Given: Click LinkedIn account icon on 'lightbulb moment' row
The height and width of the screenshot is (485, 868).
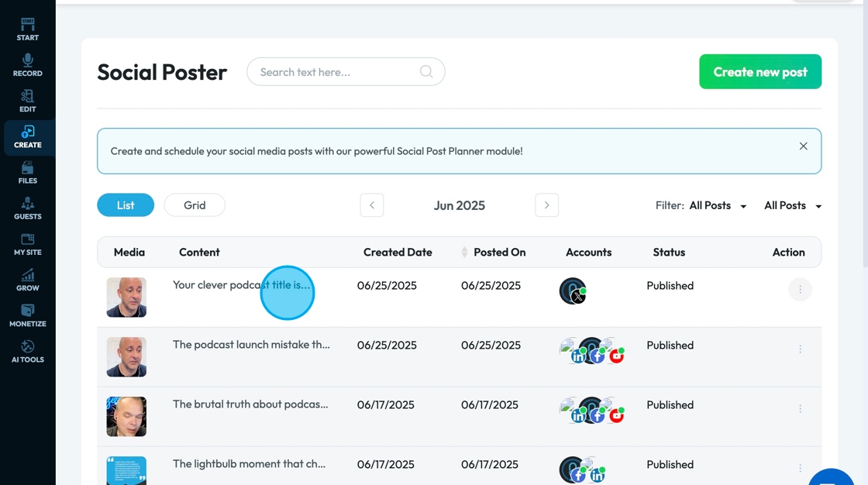Looking at the screenshot, I should tap(598, 475).
